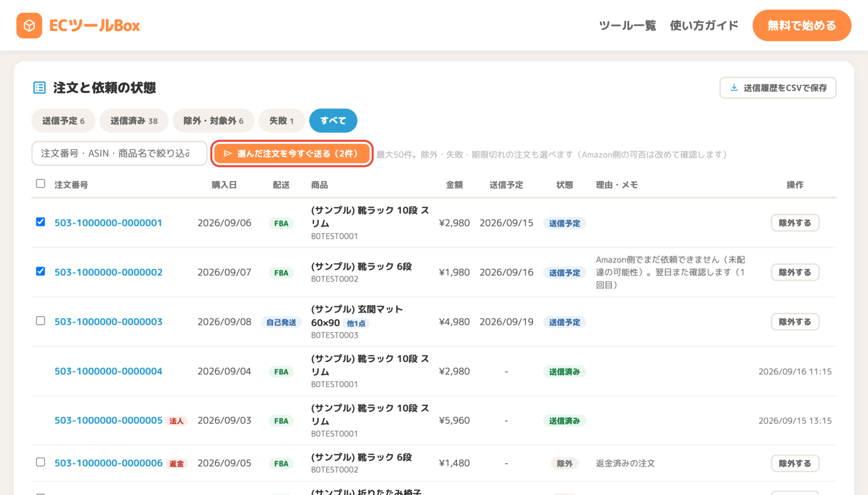Open order link 503-1000000-0000002

coord(108,272)
